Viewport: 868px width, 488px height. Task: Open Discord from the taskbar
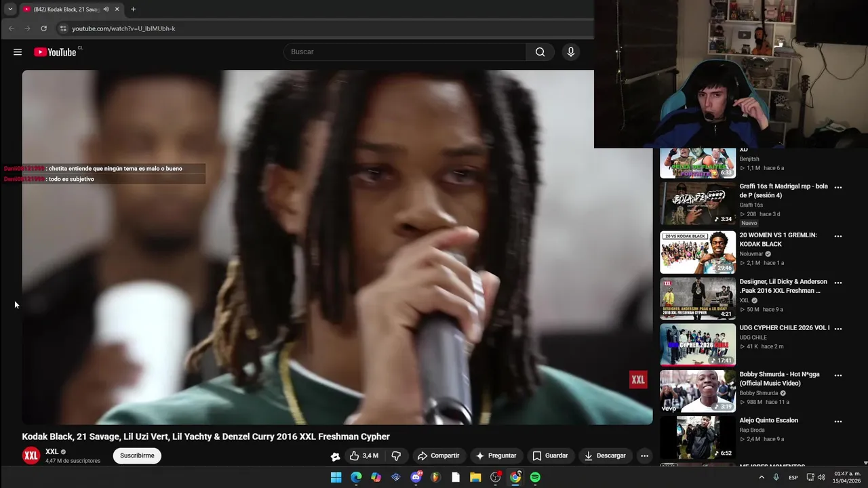(x=416, y=477)
